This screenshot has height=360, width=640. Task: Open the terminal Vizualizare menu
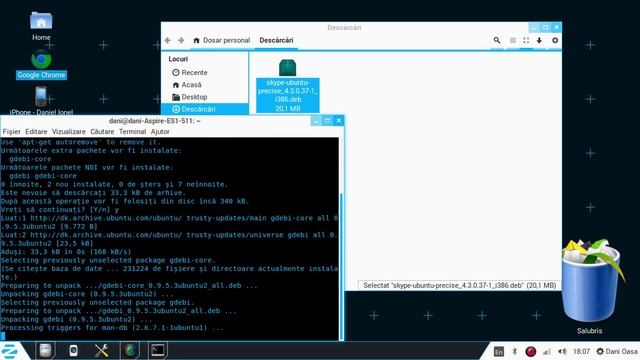click(69, 131)
